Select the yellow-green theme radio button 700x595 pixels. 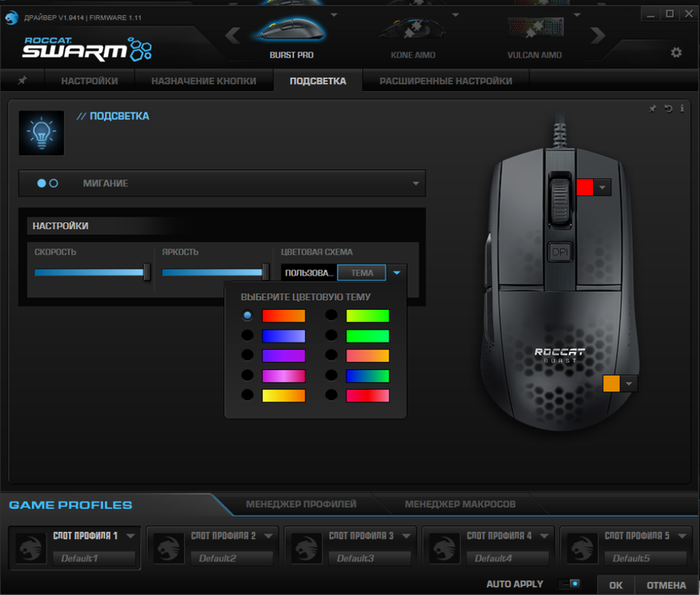(x=331, y=315)
